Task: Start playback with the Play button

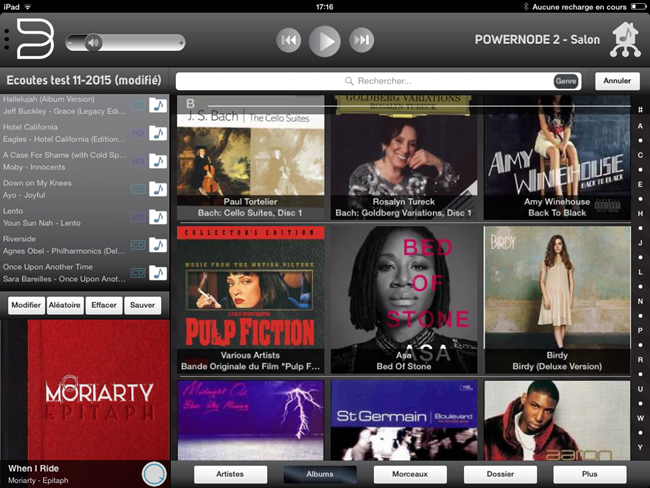Action: pos(325,41)
